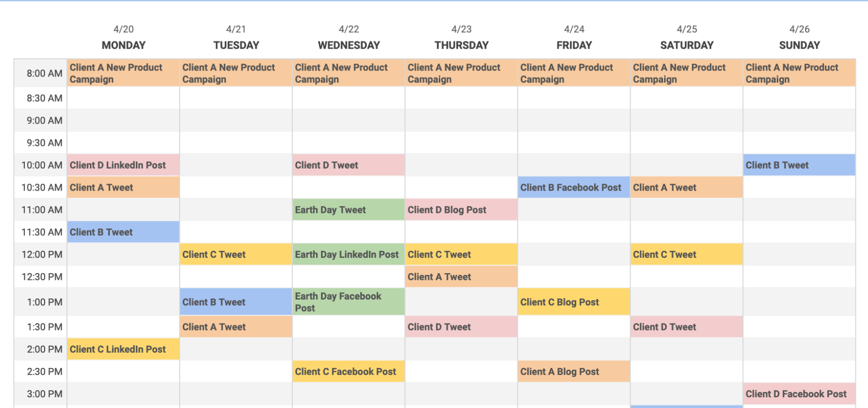The width and height of the screenshot is (868, 408).
Task: Click Wednesday's Client C Facebook Post
Action: point(348,372)
